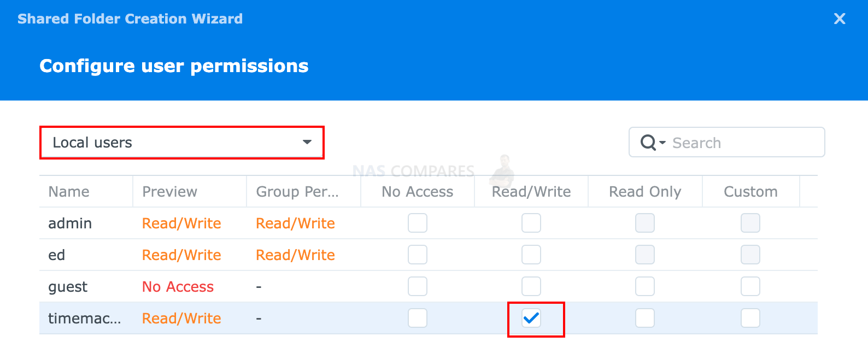
Task: Click the Preview column header
Action: pyautogui.click(x=169, y=191)
